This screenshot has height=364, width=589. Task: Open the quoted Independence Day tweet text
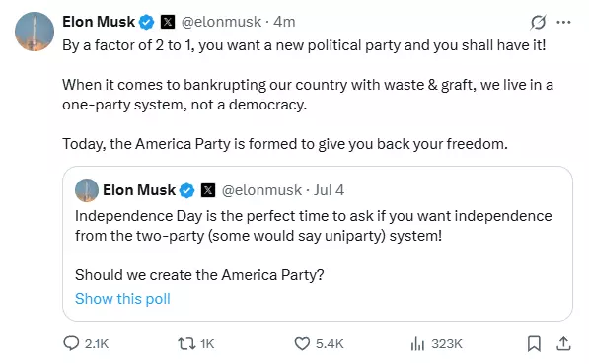(x=314, y=226)
